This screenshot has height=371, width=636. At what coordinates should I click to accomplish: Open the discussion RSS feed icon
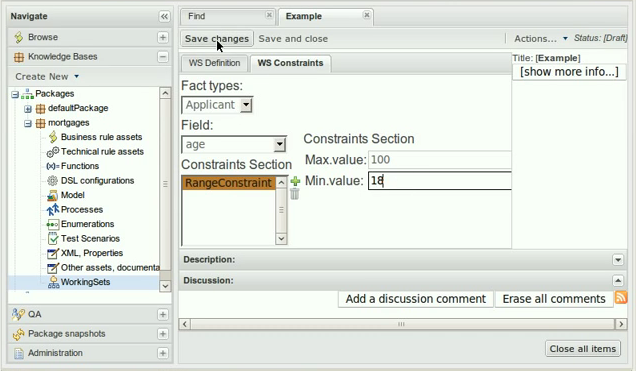tap(621, 298)
